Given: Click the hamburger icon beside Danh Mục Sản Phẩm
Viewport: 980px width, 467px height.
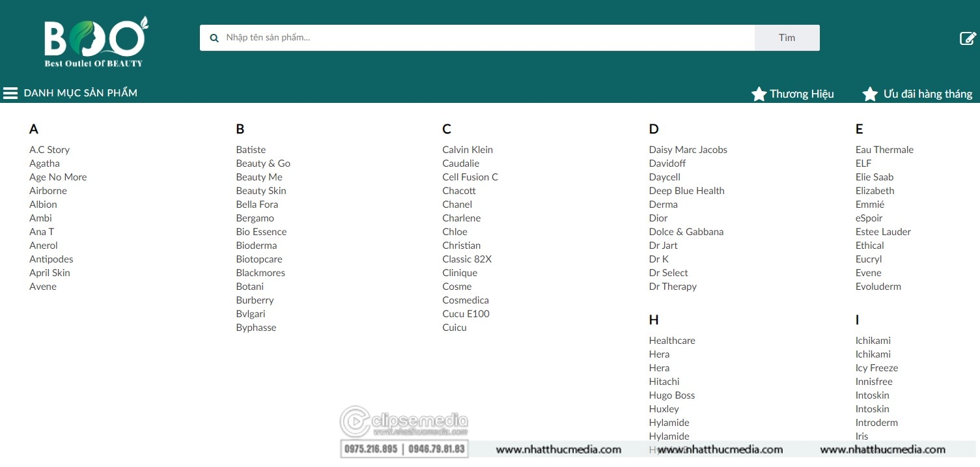Looking at the screenshot, I should coord(10,93).
